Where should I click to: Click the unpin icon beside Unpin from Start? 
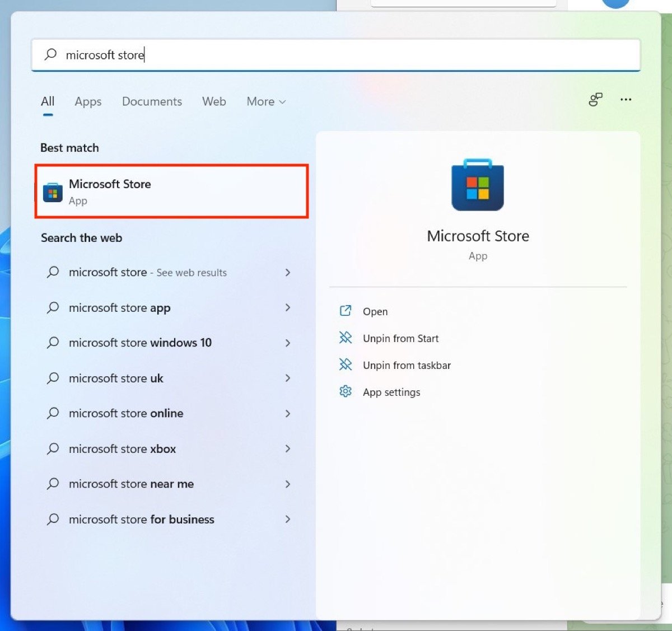[346, 338]
